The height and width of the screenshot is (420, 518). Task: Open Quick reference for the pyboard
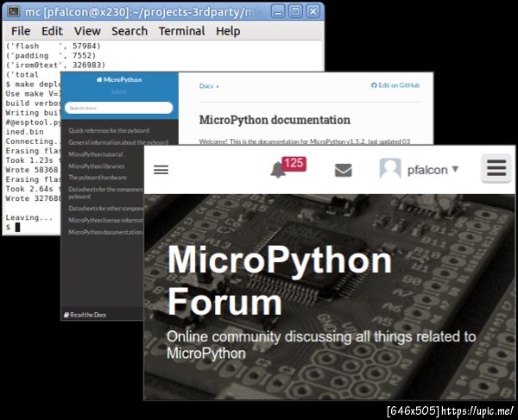point(109,130)
